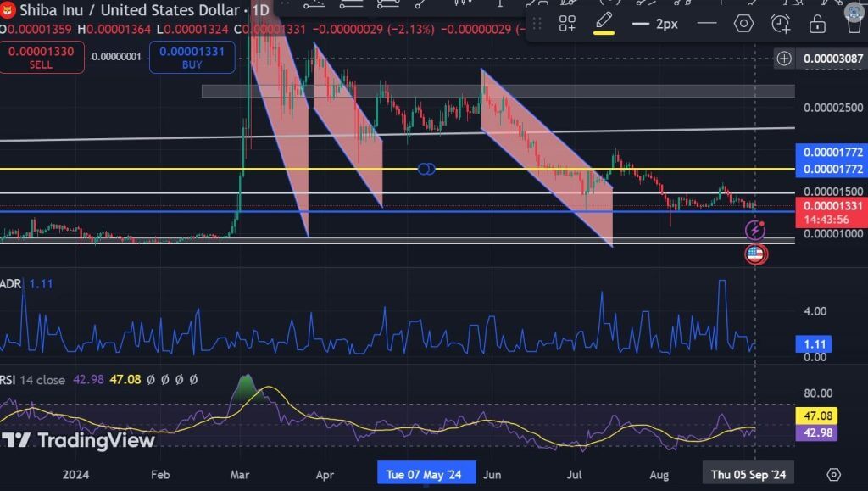Click the Feb label on time axis
This screenshot has width=868, height=491.
pos(160,474)
